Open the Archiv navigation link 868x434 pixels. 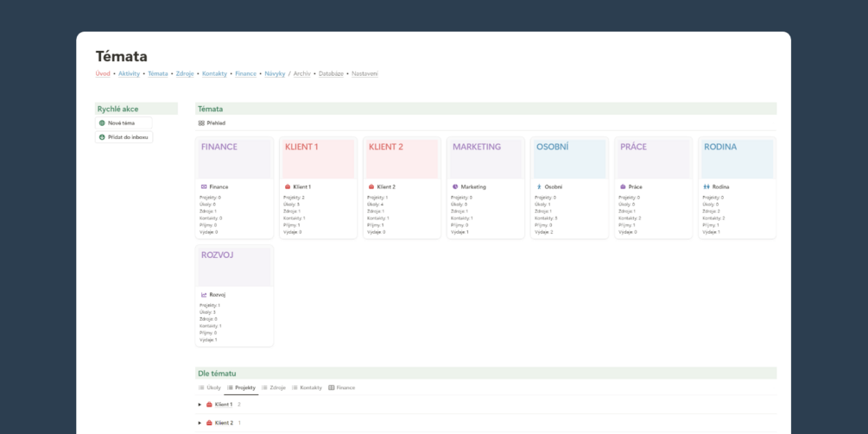(302, 73)
